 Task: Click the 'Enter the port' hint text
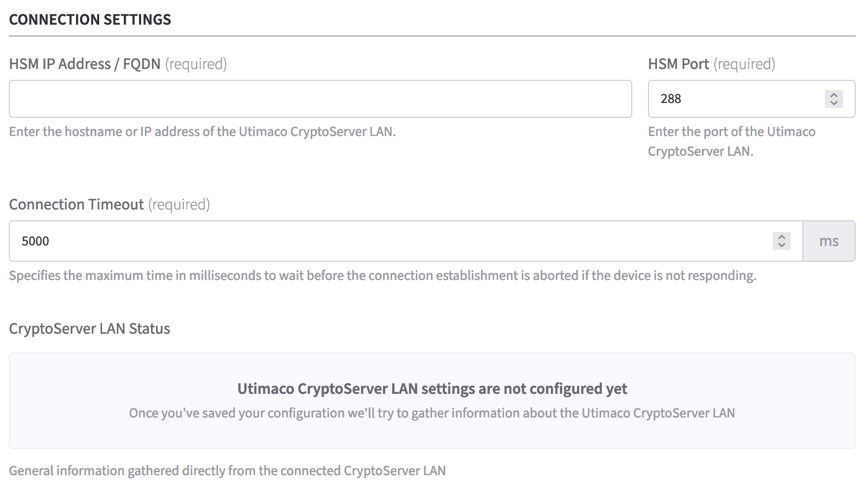click(x=731, y=141)
